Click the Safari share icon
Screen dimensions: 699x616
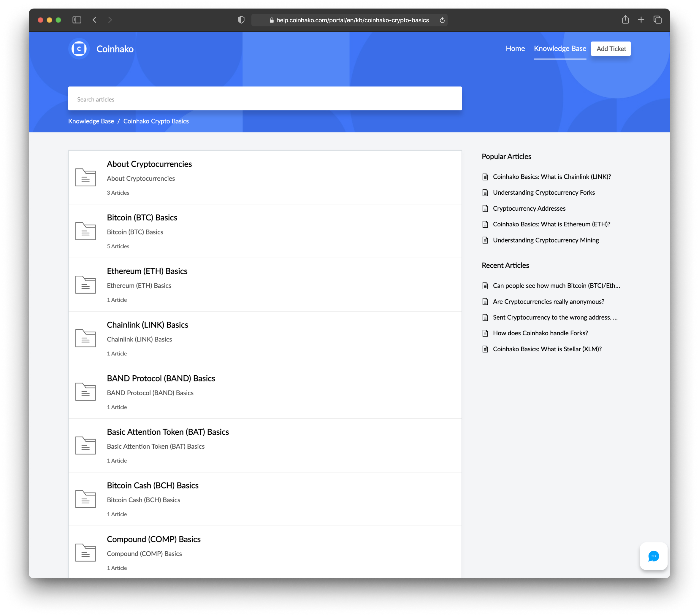click(625, 20)
